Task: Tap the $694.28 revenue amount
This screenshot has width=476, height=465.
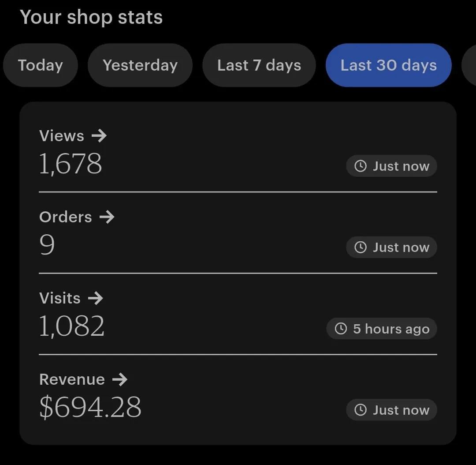Action: [90, 407]
